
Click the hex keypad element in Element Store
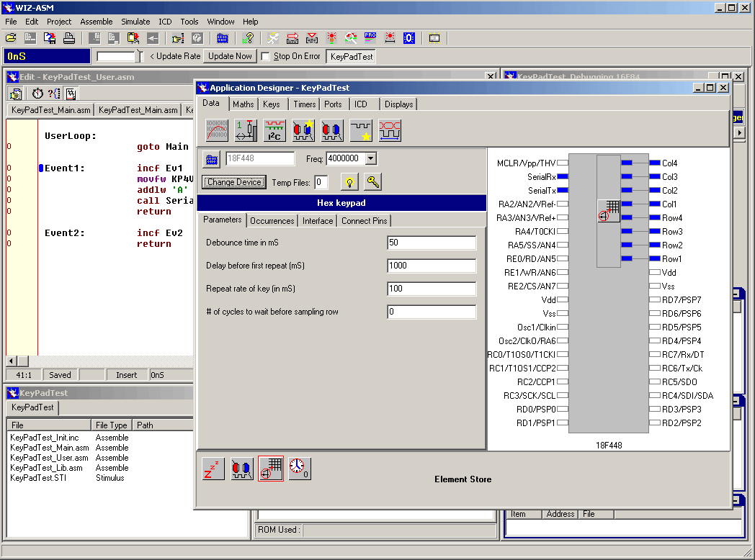[270, 469]
